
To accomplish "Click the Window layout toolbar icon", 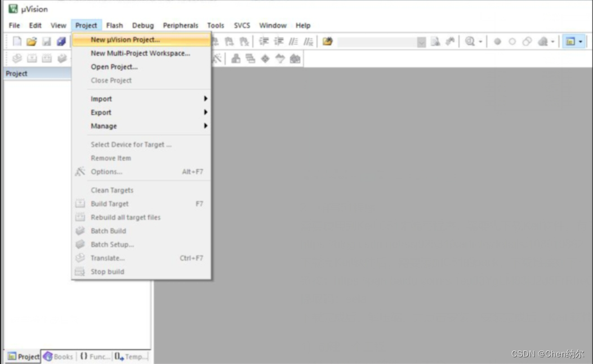I will [x=570, y=41].
